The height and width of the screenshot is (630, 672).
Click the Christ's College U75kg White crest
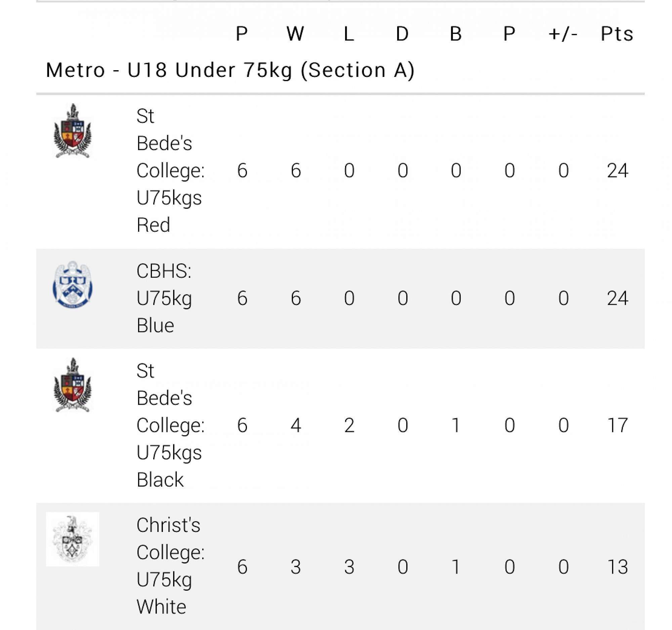pyautogui.click(x=73, y=539)
